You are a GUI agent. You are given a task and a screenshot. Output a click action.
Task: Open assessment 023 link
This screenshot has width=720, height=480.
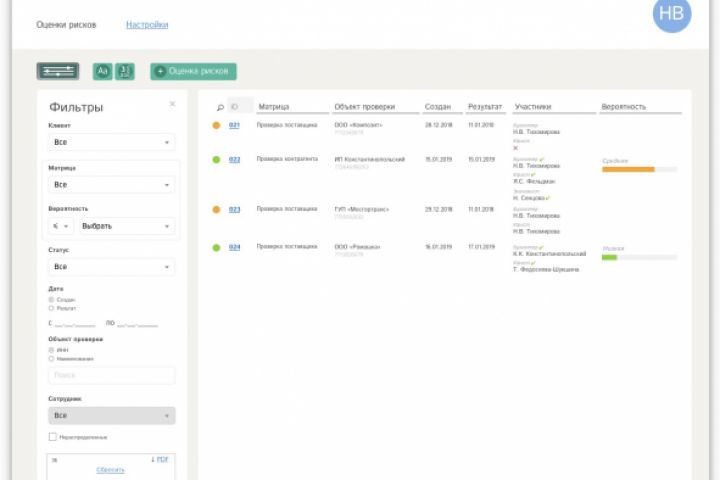coord(234,209)
